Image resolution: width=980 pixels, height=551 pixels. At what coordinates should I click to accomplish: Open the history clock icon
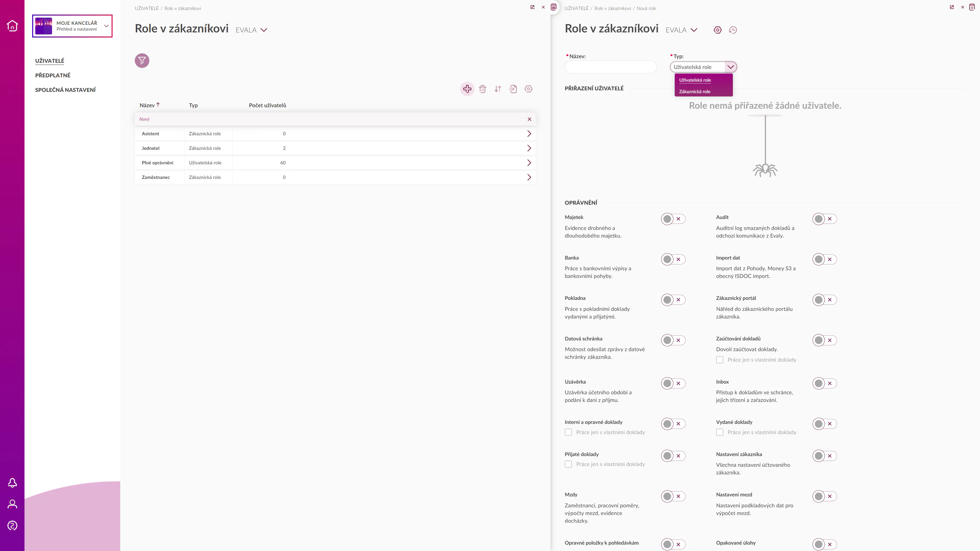point(733,30)
